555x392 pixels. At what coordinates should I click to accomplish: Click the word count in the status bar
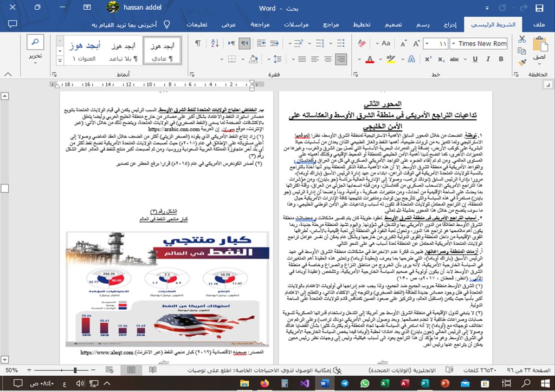(480, 370)
